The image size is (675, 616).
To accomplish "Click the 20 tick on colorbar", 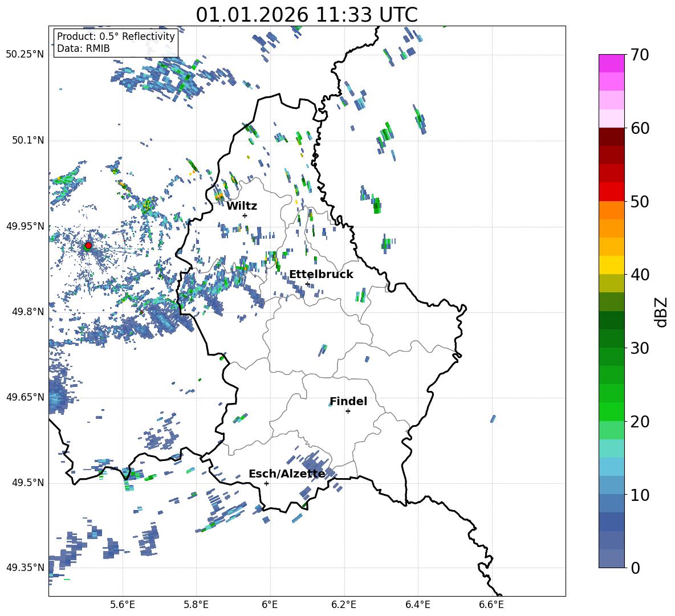I will 640,422.
